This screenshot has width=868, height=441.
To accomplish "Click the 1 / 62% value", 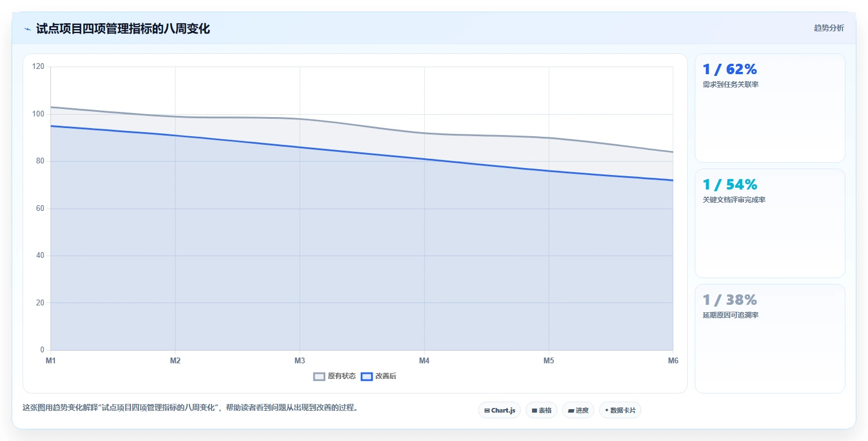I will [730, 70].
